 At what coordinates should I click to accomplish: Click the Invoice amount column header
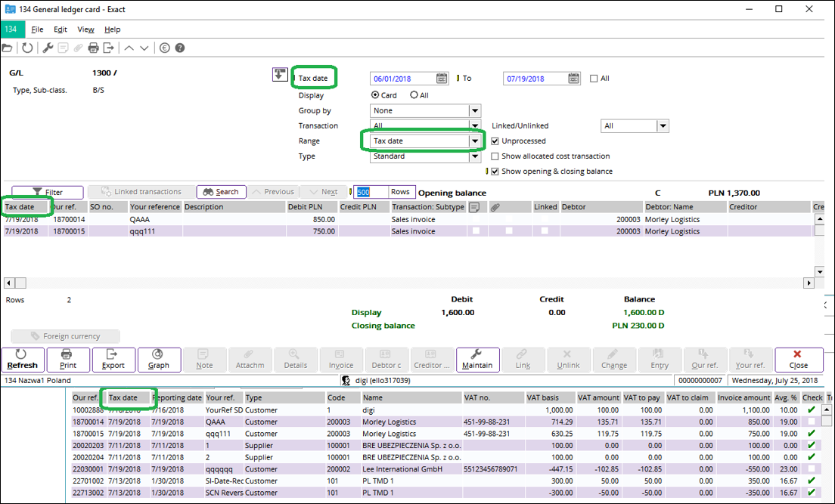pos(743,397)
